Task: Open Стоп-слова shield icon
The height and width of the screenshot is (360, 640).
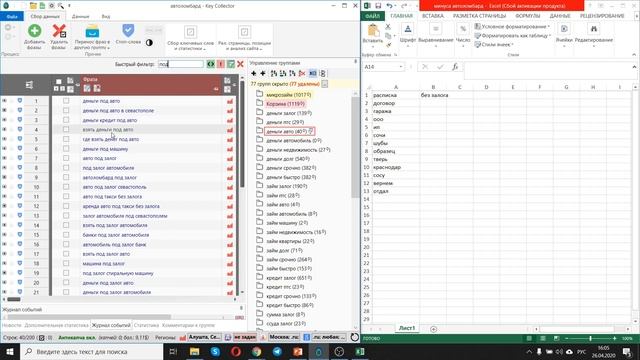Action: click(x=128, y=30)
